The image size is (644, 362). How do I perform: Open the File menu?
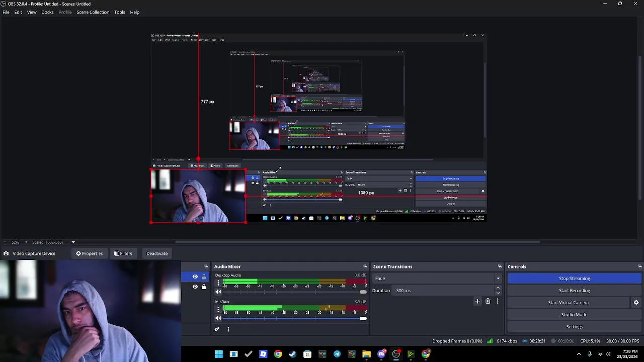click(6, 12)
